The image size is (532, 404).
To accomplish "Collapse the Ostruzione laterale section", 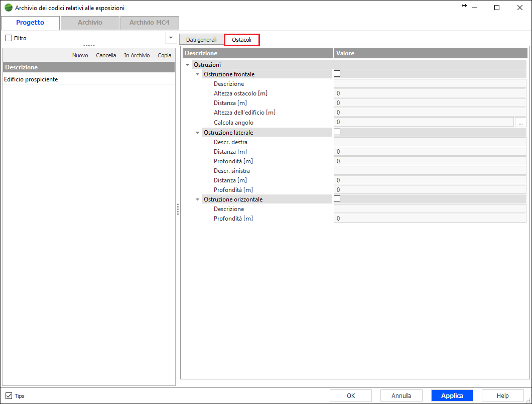I will (x=197, y=133).
